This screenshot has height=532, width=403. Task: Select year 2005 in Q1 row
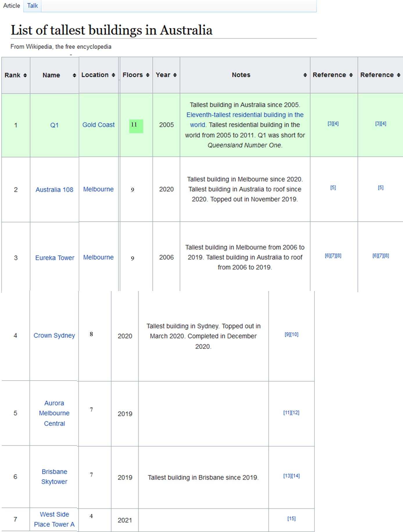[166, 125]
